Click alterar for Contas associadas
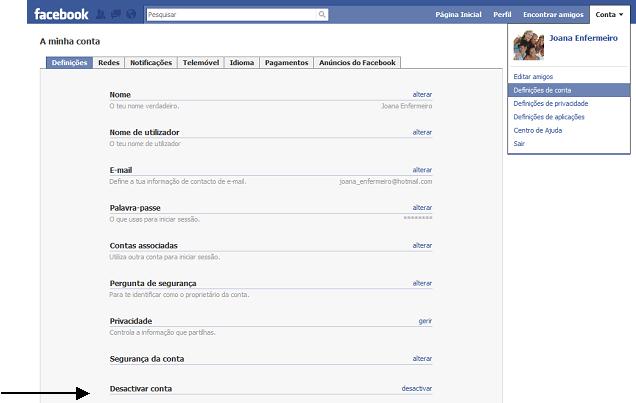Image resolution: width=636 pixels, height=403 pixels. point(422,245)
